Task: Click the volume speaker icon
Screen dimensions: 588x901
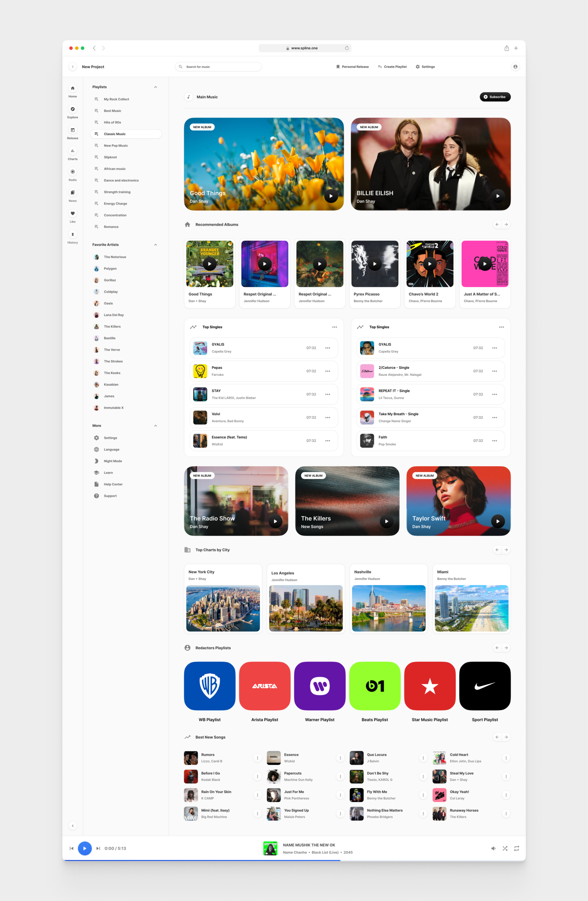Action: coord(493,848)
